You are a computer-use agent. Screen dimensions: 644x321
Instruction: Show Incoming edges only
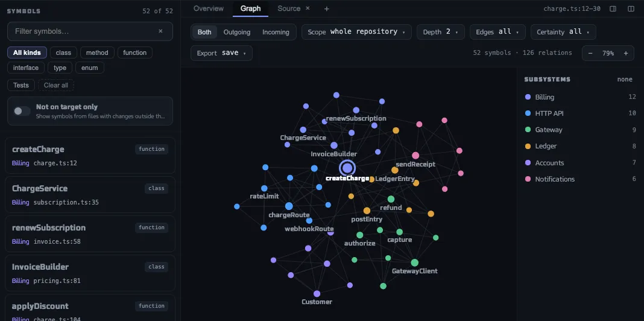tap(276, 32)
